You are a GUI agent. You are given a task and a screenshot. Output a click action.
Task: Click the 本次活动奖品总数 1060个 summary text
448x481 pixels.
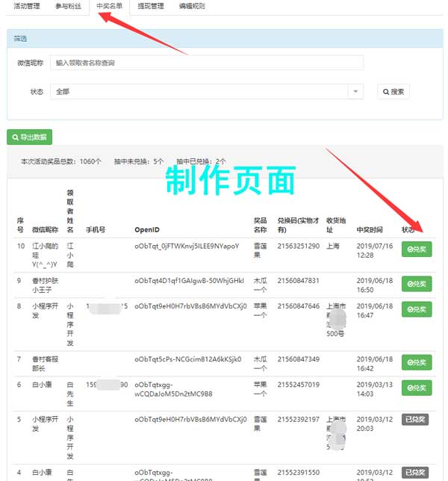coord(60,161)
